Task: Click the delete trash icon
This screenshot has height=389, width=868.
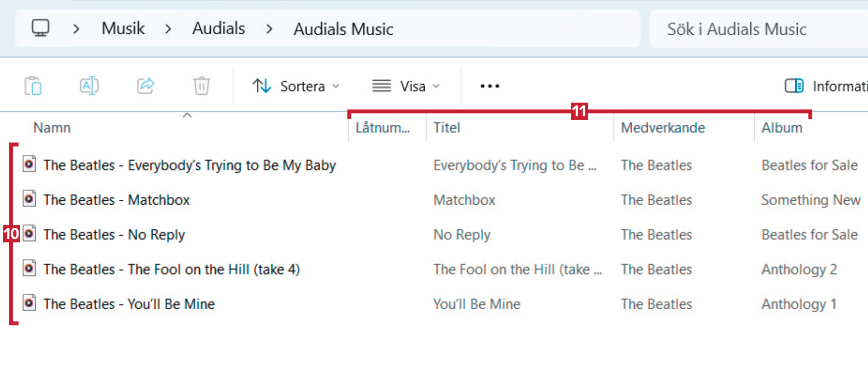Action: coord(201,86)
